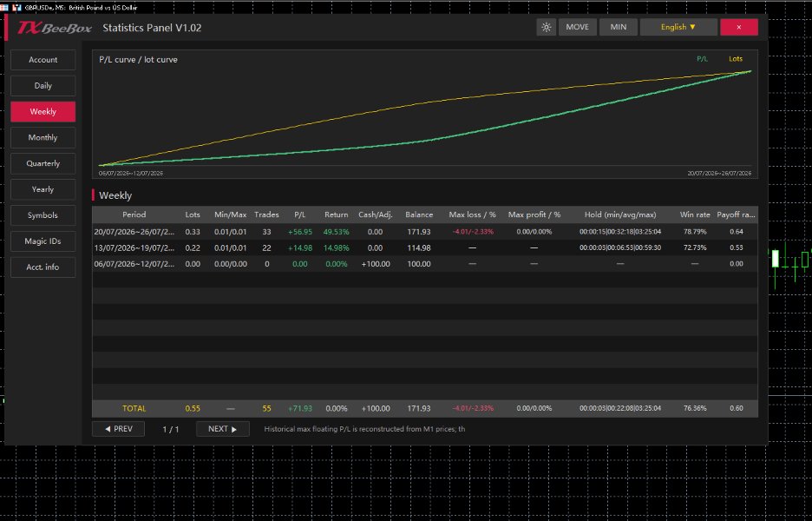
Task: Select the 06/07/2026~12/07 period row
Action: point(424,264)
